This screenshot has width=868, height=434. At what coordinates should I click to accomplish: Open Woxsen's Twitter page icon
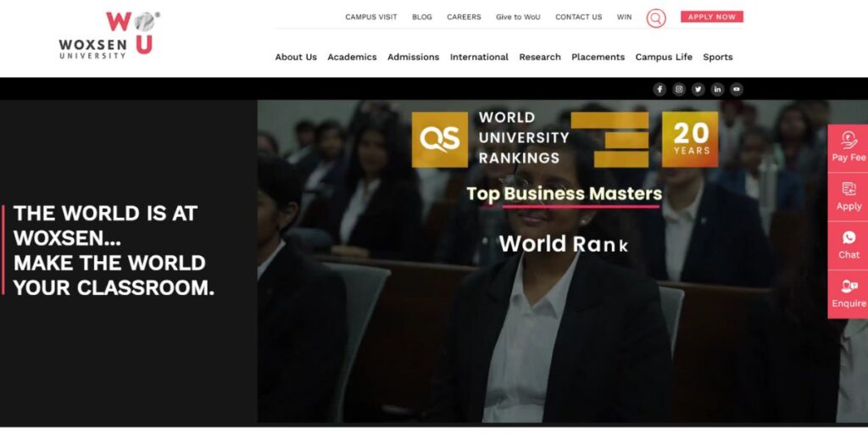tap(698, 89)
